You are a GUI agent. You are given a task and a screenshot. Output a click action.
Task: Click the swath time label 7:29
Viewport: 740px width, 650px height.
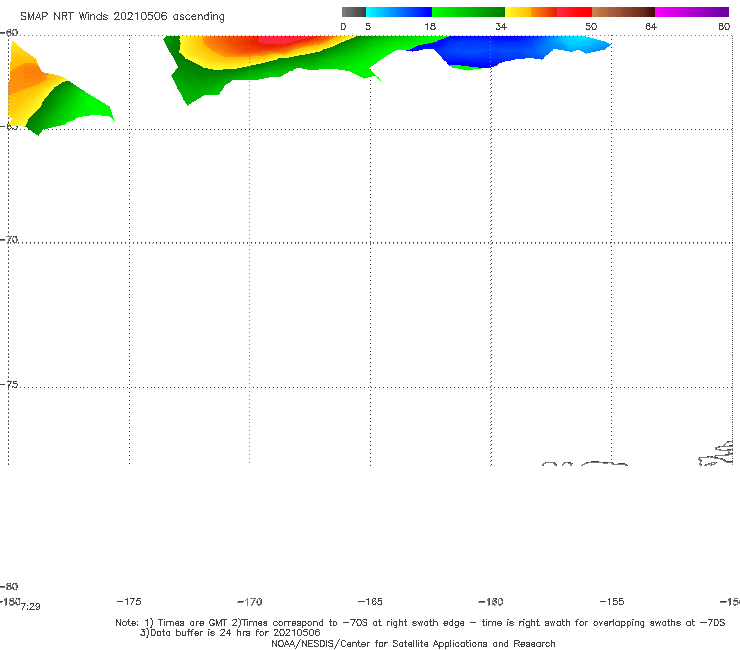click(x=31, y=607)
